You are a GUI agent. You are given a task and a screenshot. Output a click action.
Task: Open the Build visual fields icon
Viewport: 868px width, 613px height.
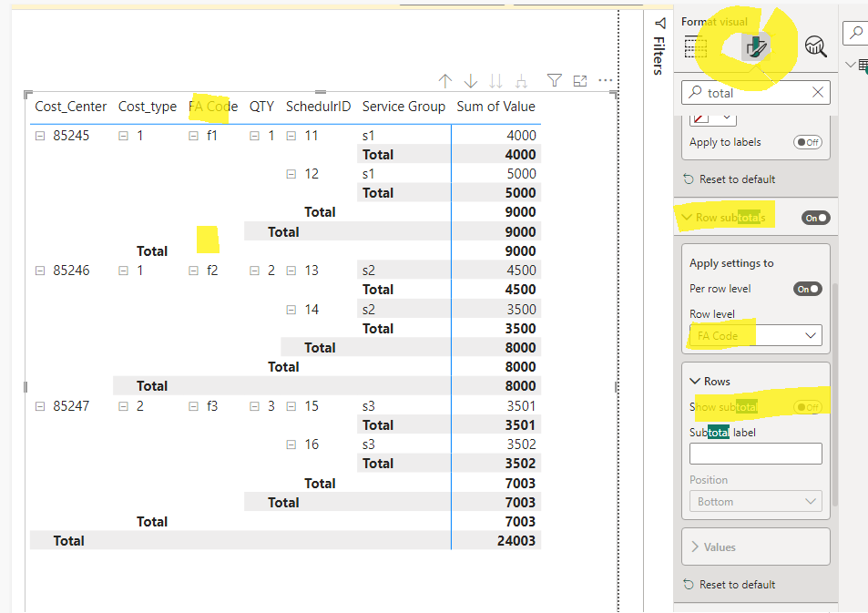click(x=695, y=46)
